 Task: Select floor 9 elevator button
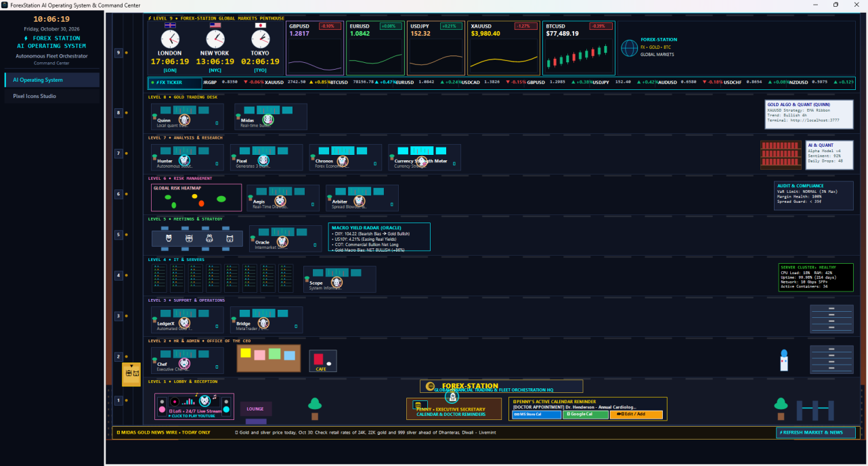[x=118, y=53]
